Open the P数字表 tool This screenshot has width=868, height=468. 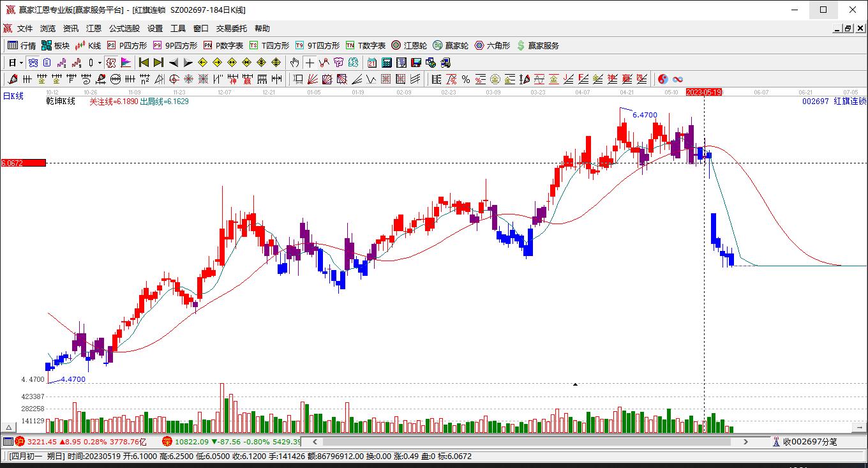click(223, 45)
